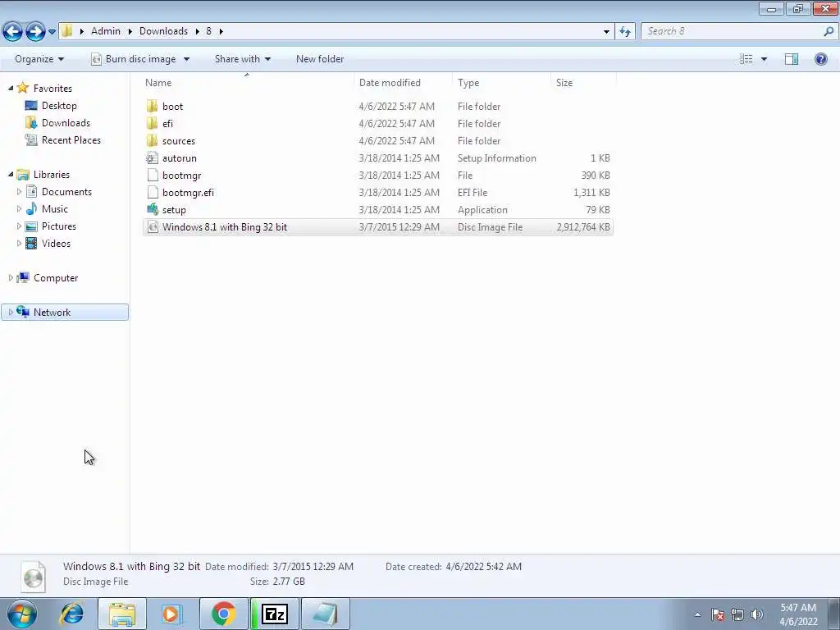
Task: Collapse the Libraries group
Action: [11, 174]
